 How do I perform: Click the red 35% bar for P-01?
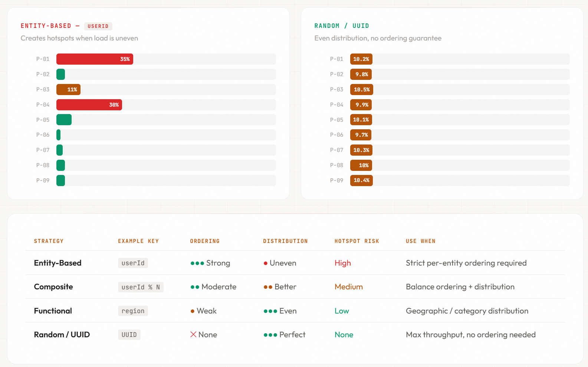95,59
